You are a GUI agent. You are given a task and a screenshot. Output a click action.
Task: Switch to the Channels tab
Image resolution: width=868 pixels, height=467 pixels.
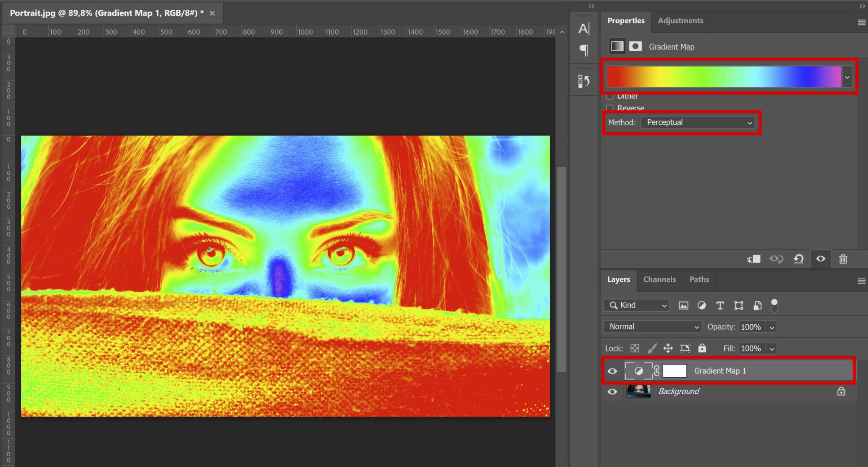tap(659, 280)
